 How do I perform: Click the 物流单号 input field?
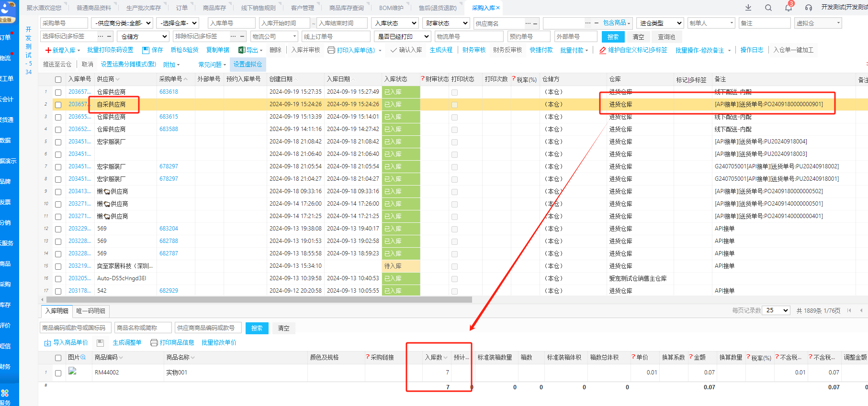[469, 36]
